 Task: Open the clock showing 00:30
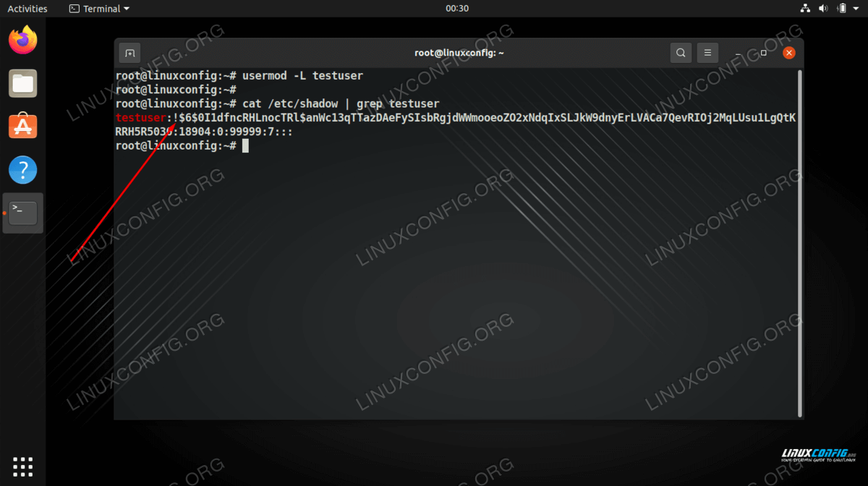click(x=457, y=9)
